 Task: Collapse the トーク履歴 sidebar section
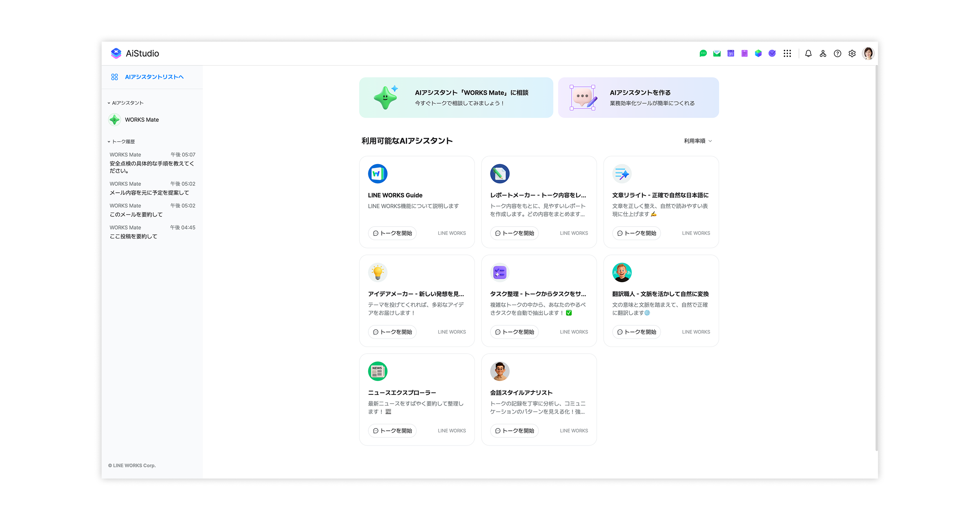[109, 142]
